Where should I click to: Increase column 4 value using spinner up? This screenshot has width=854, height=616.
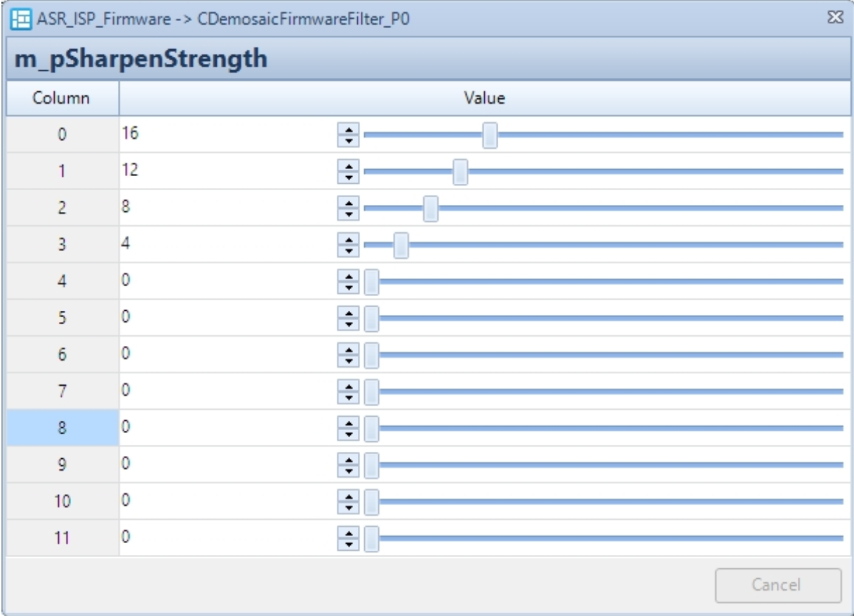[349, 277]
